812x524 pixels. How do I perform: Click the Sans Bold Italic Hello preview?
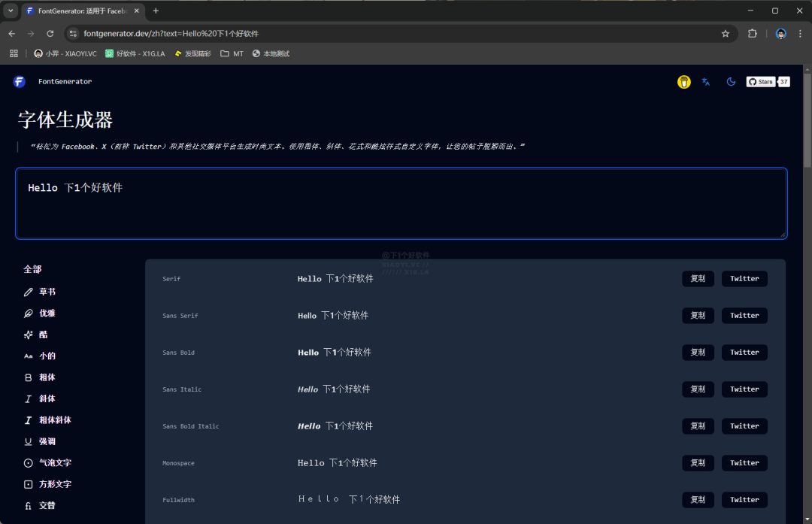pos(335,426)
